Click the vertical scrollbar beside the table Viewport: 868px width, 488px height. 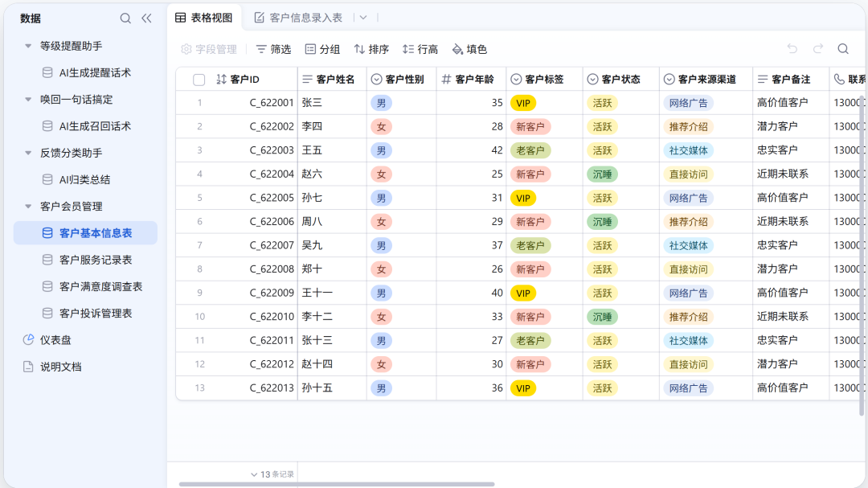(x=862, y=255)
